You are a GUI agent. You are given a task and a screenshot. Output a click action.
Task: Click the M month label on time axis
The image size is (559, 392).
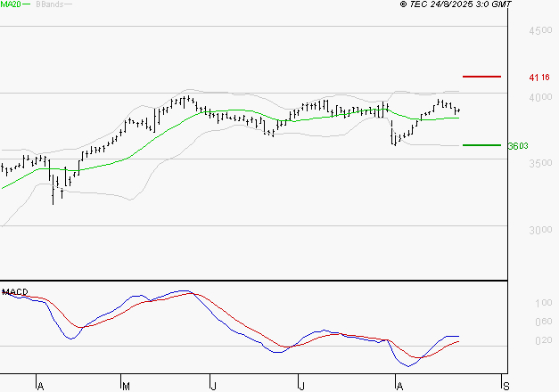(126, 387)
